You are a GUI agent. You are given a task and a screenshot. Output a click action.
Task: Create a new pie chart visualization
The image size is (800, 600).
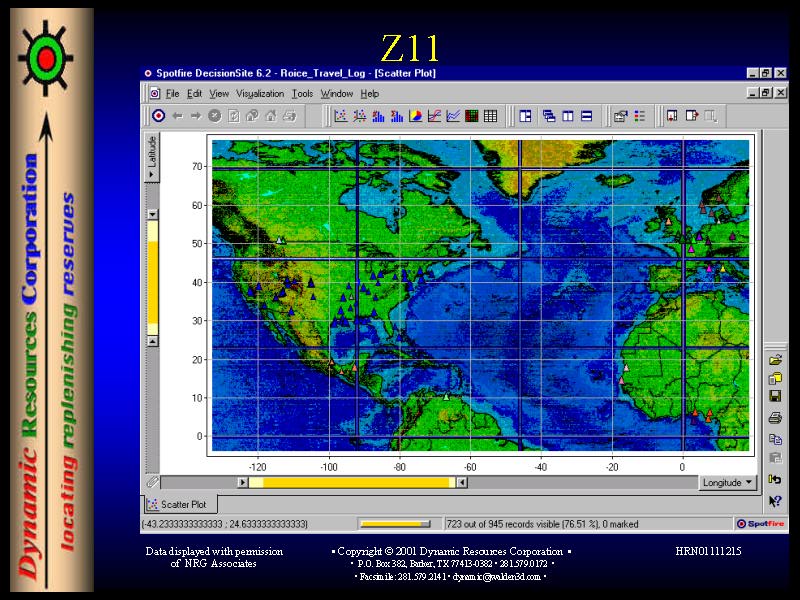click(x=416, y=116)
